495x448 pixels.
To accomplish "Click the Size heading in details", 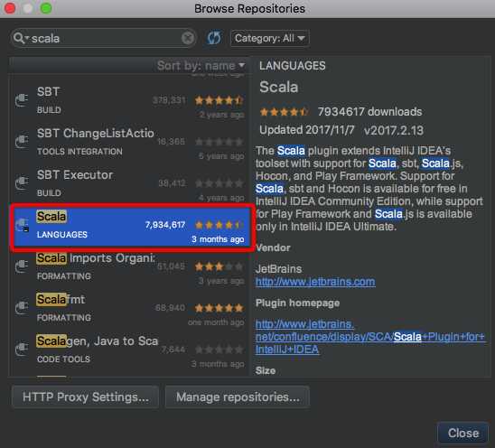I will coord(266,370).
